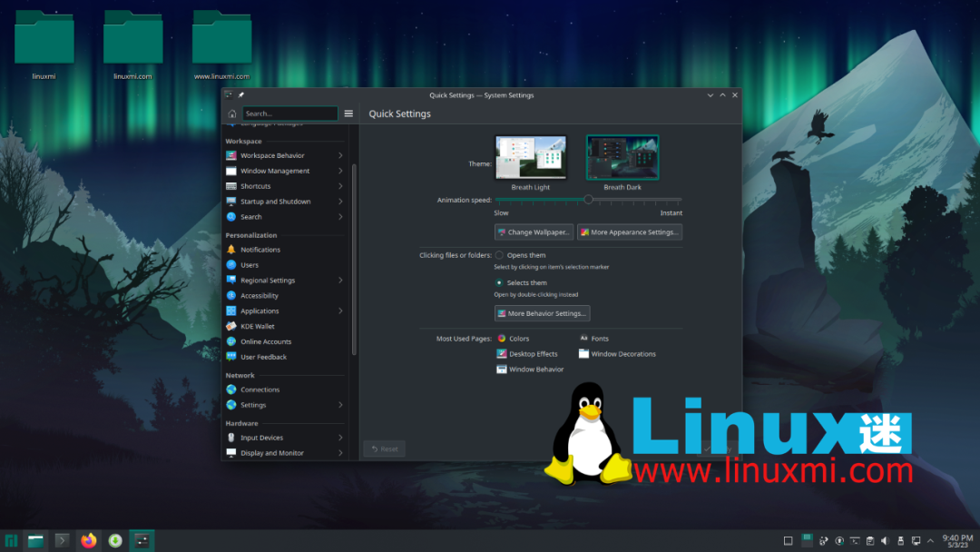This screenshot has width=980, height=552.
Task: Click More Behavior Settings button
Action: point(542,313)
